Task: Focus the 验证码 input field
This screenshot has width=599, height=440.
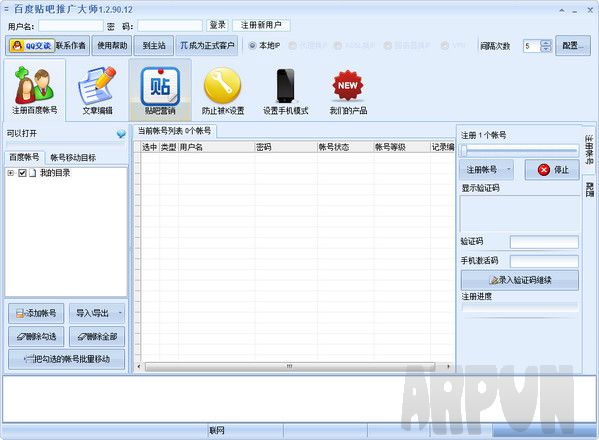Action: pos(544,242)
